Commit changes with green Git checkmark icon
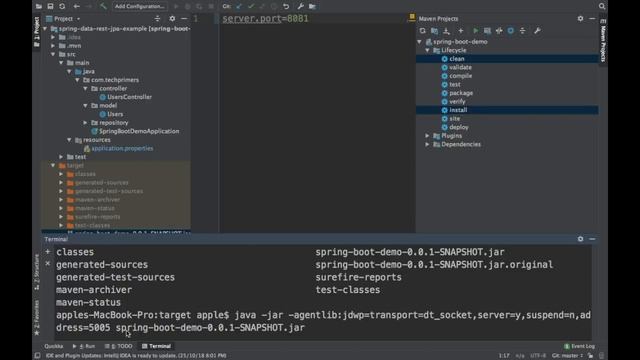 (x=251, y=6)
